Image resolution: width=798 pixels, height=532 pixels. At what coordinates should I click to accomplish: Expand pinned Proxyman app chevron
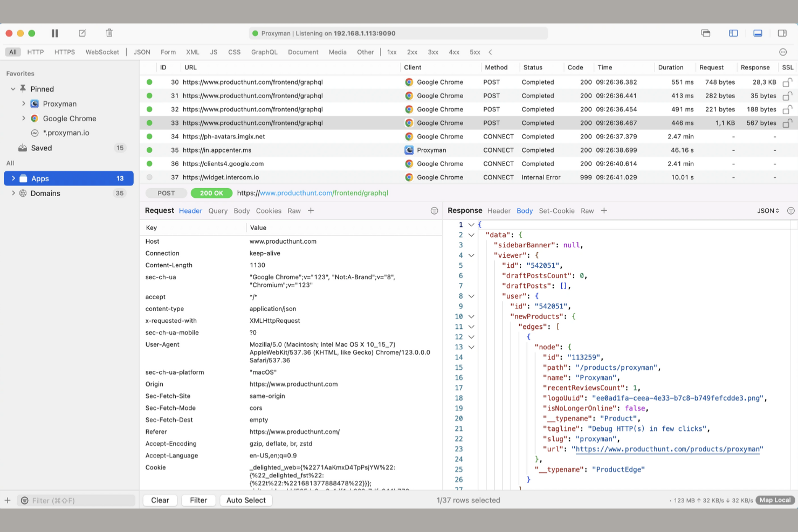click(23, 103)
